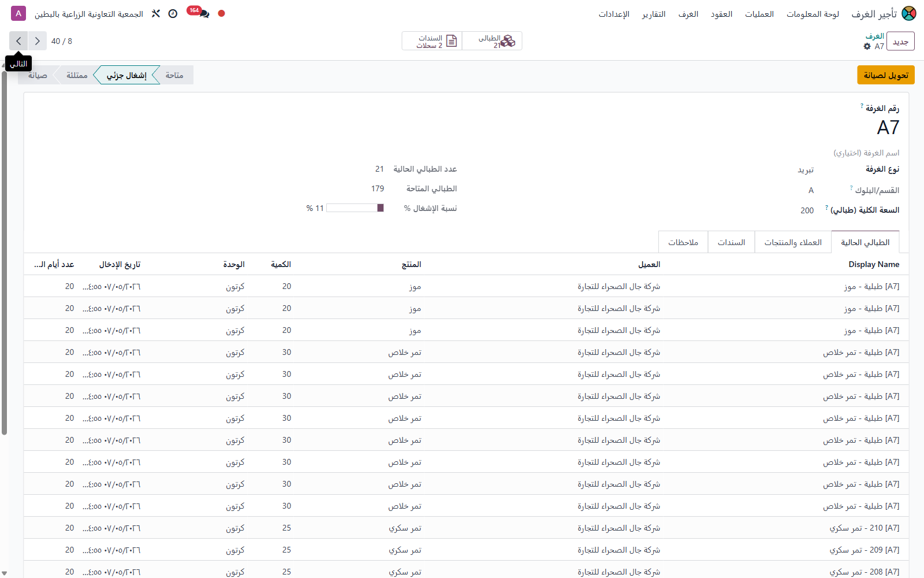Click the page counter 8 / 40
This screenshot has height=578, width=924.
click(x=62, y=41)
